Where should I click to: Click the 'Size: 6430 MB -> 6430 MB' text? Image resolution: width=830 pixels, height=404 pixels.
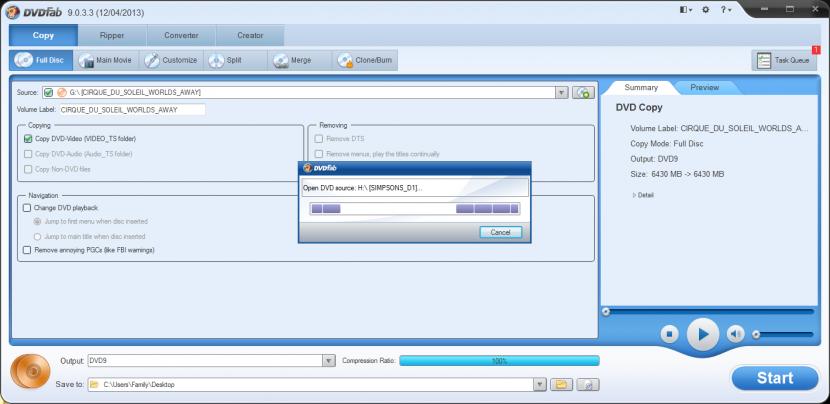(677, 174)
